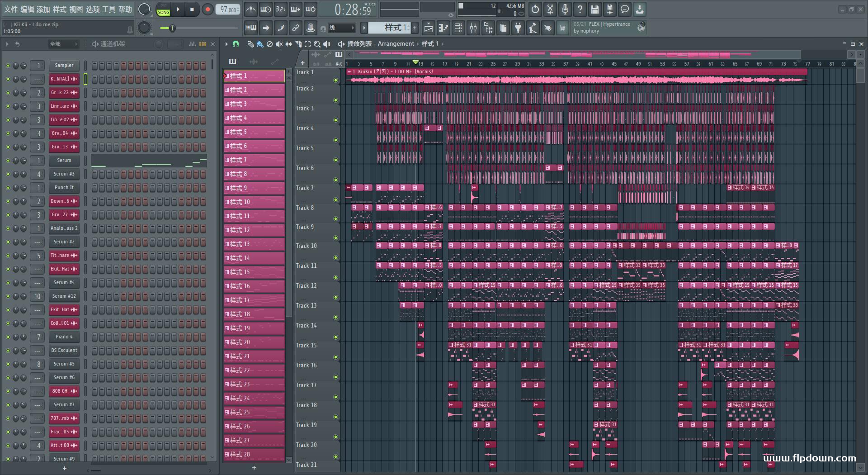Adjust the main volume knob
This screenshot has width=868, height=475.
[x=144, y=9]
